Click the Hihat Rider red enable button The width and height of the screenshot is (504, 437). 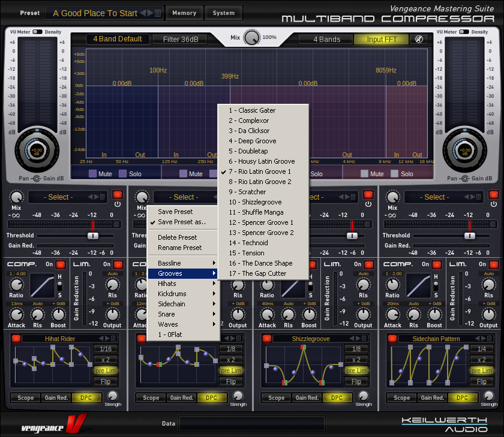[16, 339]
